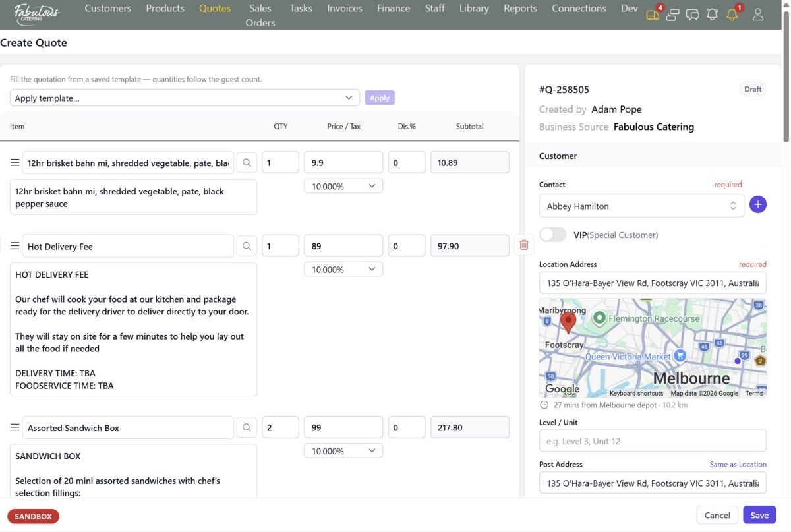Click the Cancel button

tap(717, 515)
